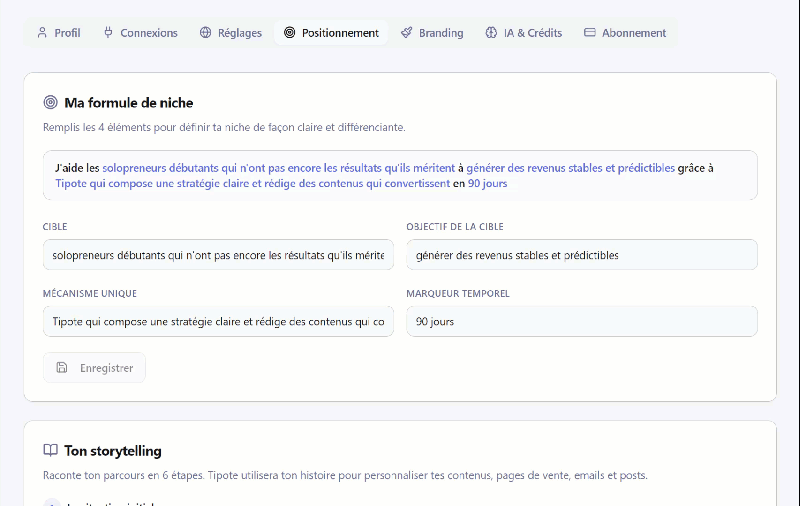Image resolution: width=800 pixels, height=506 pixels.
Task: Click the floppy disk icon in Enregistrer
Action: click(x=62, y=368)
